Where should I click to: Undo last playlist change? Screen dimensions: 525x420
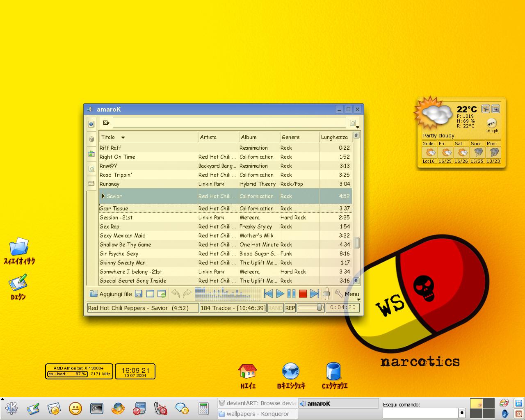coord(176,294)
